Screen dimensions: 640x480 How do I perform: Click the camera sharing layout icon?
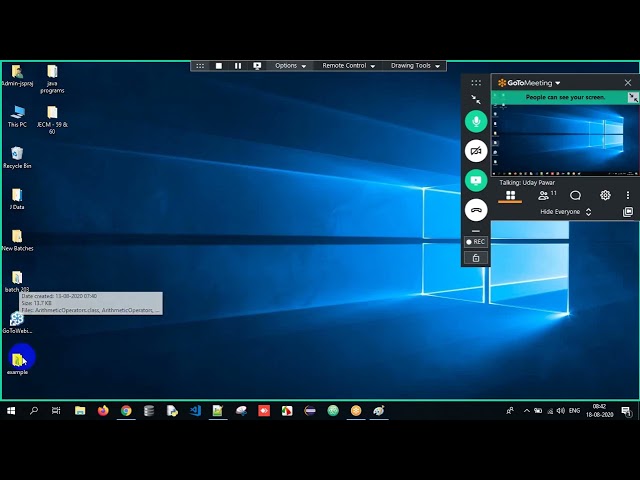coord(628,212)
